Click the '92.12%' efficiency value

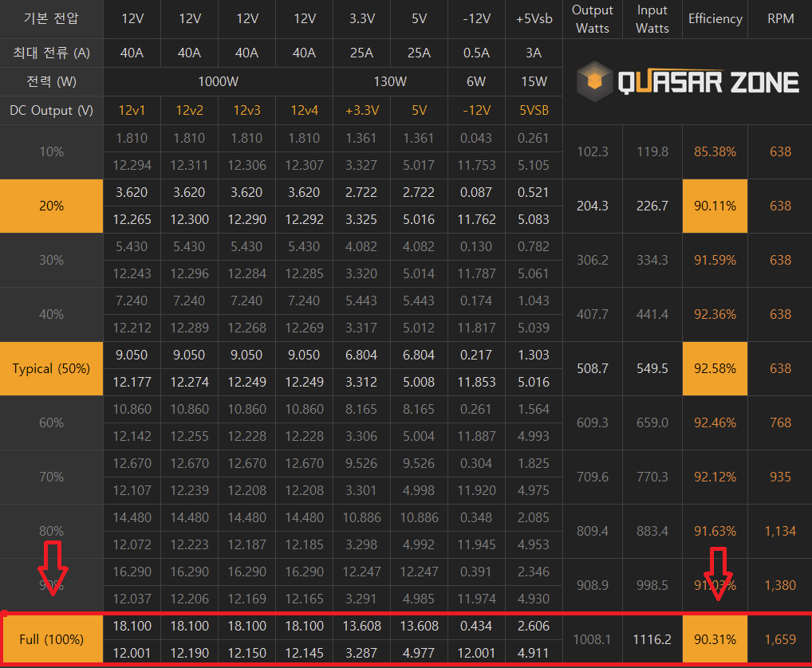tap(715, 477)
